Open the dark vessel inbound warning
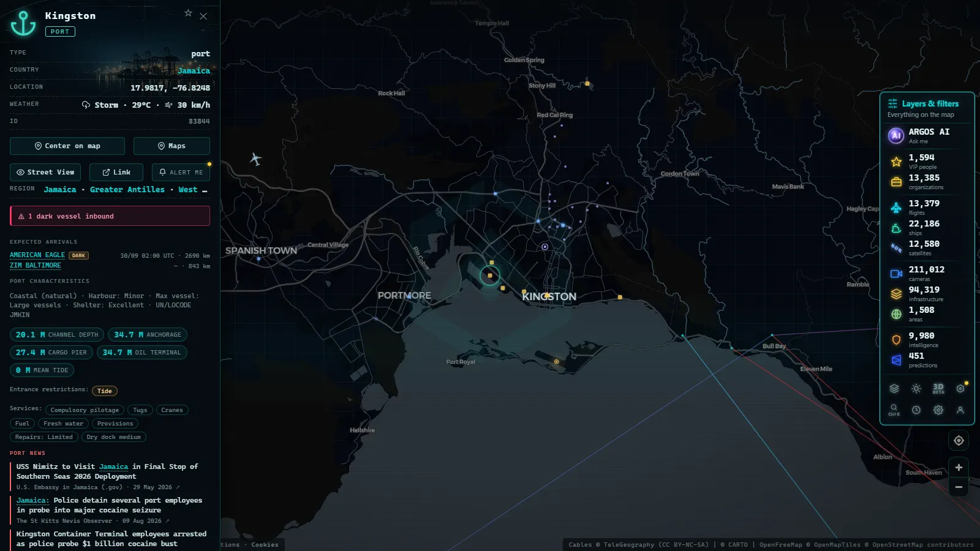980x551 pixels. pos(110,216)
